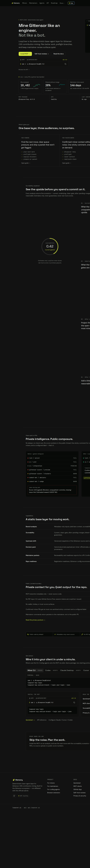90x868 pixels.
Task: Click the Repo readiness capability row
Action: click(x=58, y=561)
